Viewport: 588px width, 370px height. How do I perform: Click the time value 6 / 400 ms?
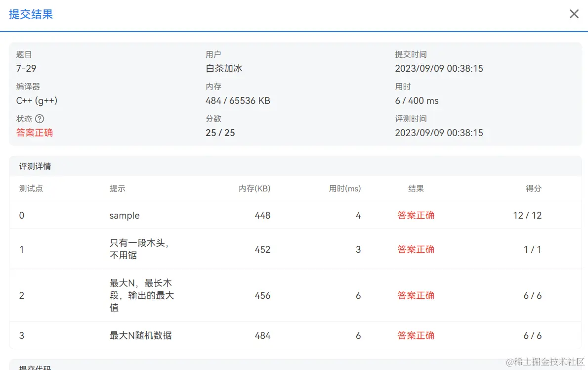point(417,100)
